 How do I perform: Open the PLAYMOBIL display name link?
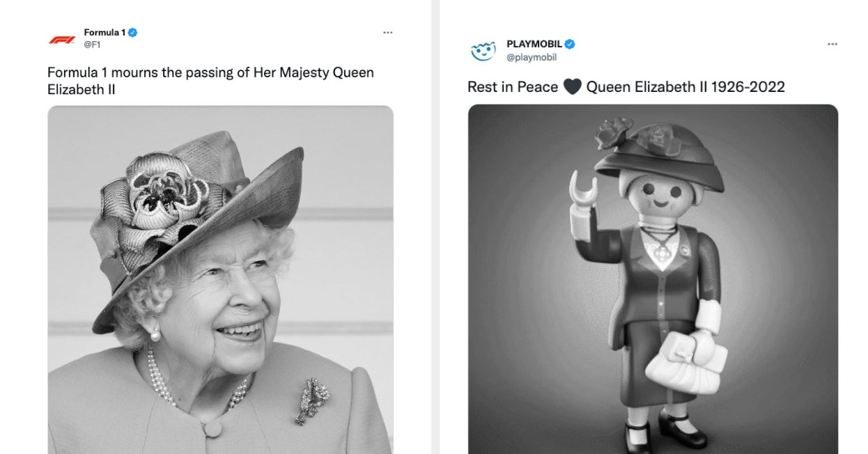click(534, 45)
